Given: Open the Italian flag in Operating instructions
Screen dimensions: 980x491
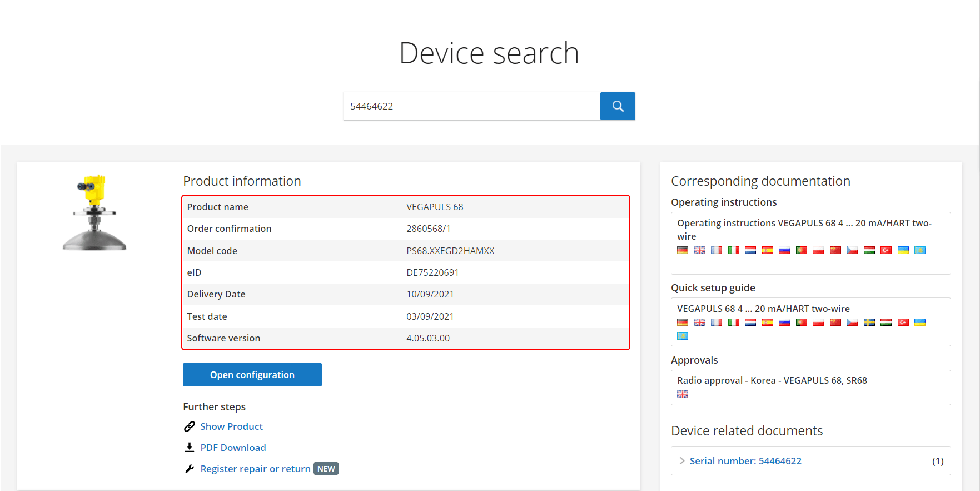Looking at the screenshot, I should pyautogui.click(x=734, y=250).
